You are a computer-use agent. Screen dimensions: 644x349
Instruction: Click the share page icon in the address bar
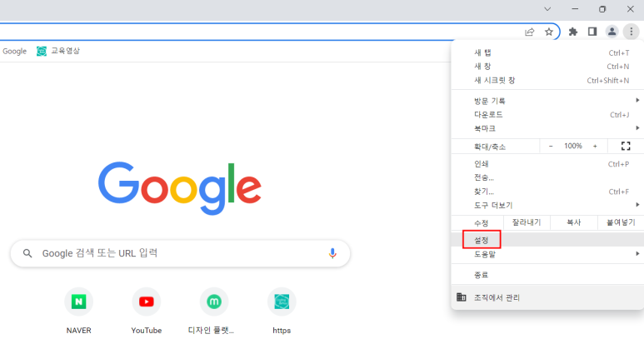pyautogui.click(x=529, y=32)
